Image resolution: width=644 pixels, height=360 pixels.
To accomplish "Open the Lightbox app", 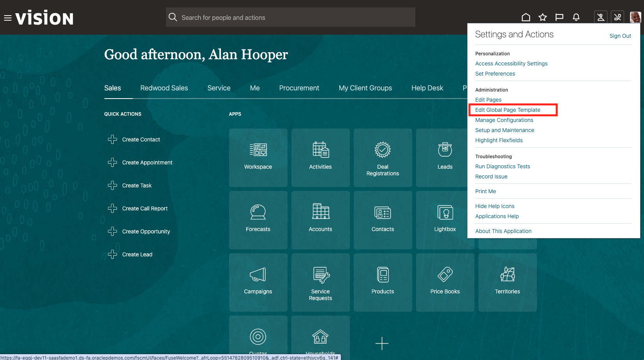I will click(x=445, y=220).
